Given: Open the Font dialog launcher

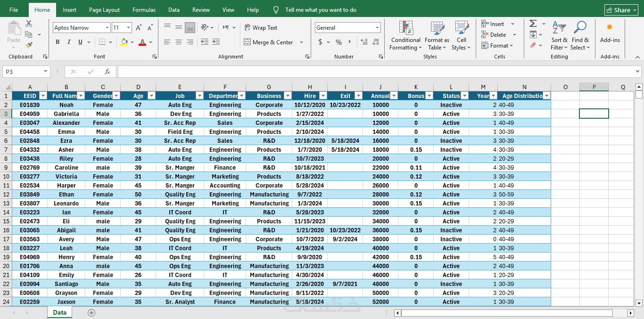Looking at the screenshot, I should [155, 57].
